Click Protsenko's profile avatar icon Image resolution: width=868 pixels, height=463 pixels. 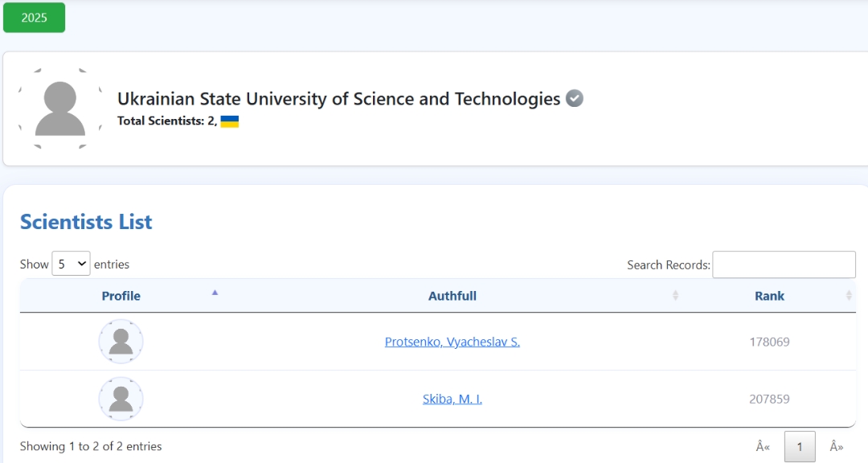click(x=121, y=342)
